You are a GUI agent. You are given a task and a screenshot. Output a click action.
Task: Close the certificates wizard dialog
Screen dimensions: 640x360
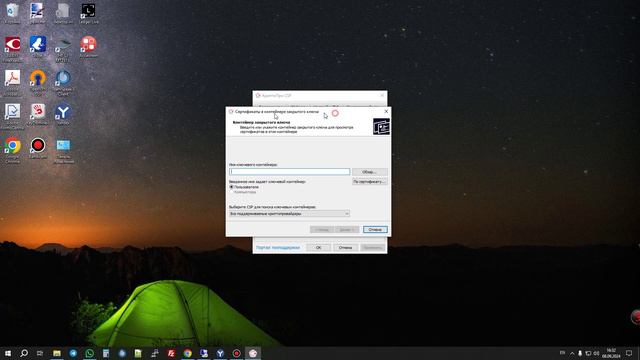pos(386,111)
